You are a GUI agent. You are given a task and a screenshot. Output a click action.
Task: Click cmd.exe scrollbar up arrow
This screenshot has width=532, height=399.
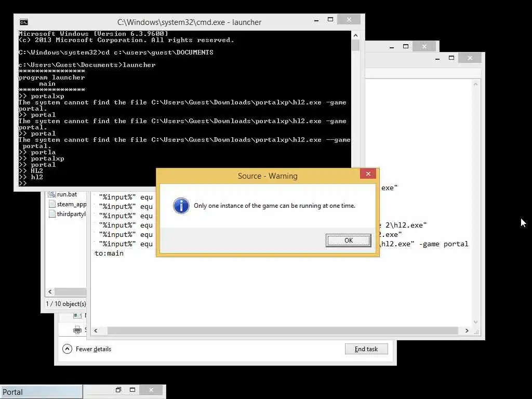[x=355, y=35]
